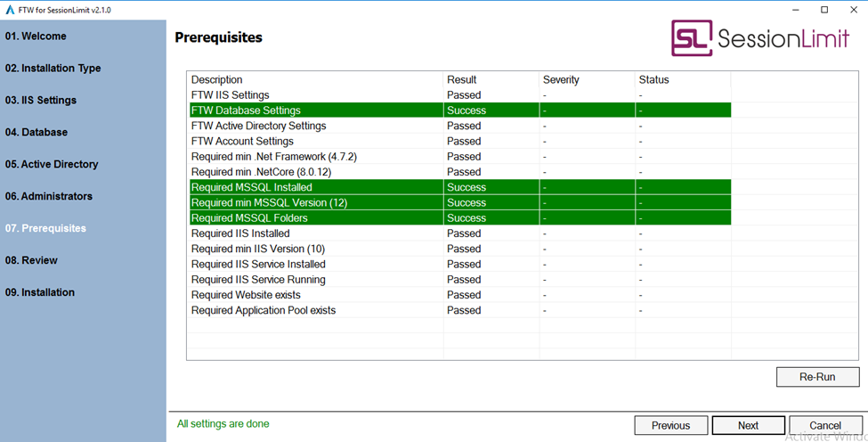Open the 01. Welcome step

[36, 37]
